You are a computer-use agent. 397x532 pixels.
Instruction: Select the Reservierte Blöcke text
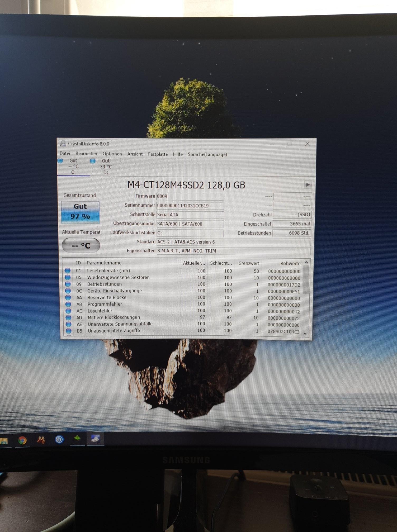[107, 297]
